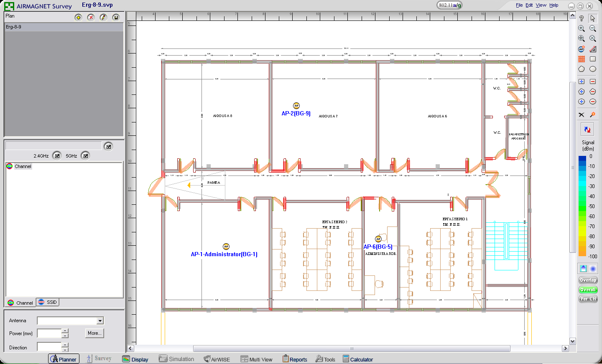The image size is (602, 364).
Task: Click the magnifier icon with an X
Action: [593, 38]
